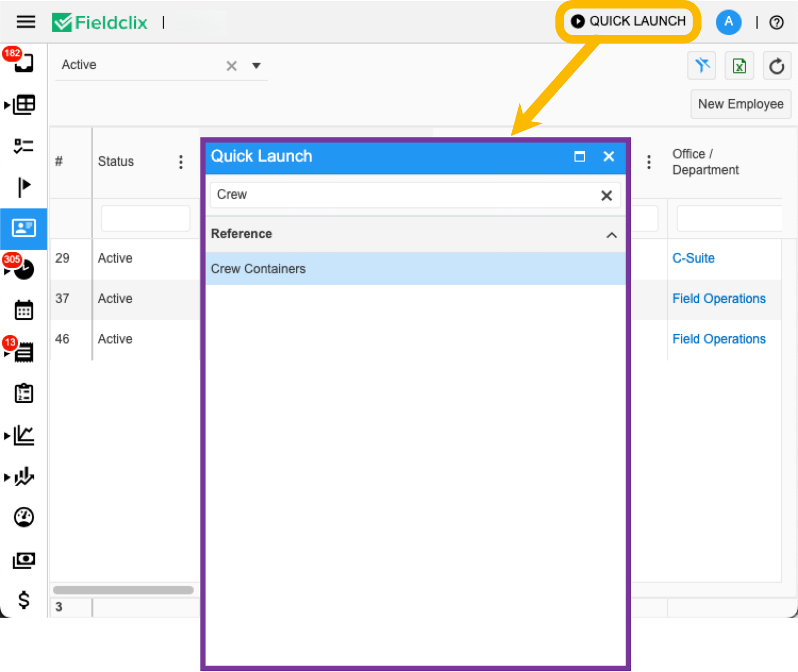798x672 pixels.
Task: Expand the line chart reports sidebar icon
Action: point(23,435)
